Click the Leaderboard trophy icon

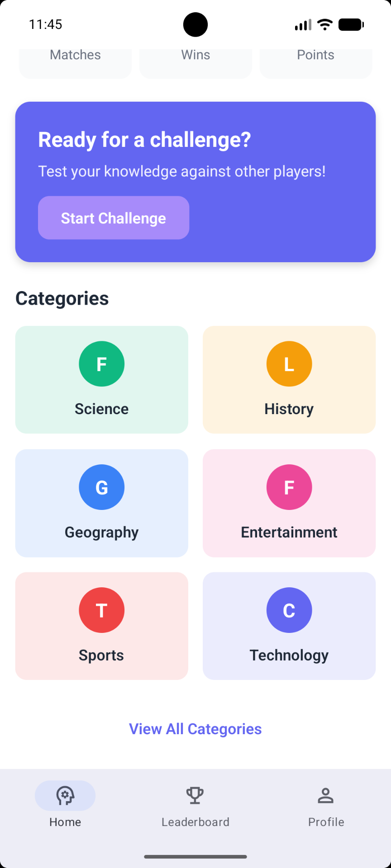tap(195, 796)
